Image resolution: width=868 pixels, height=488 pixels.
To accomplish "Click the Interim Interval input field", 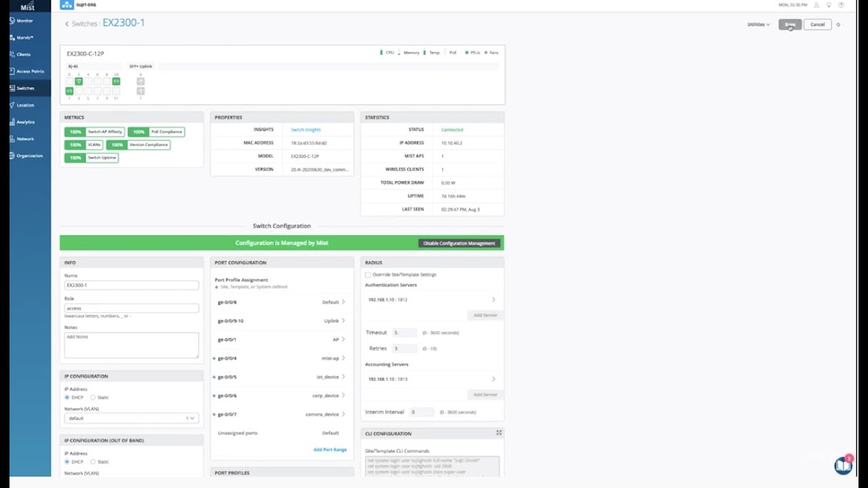I will coord(422,412).
